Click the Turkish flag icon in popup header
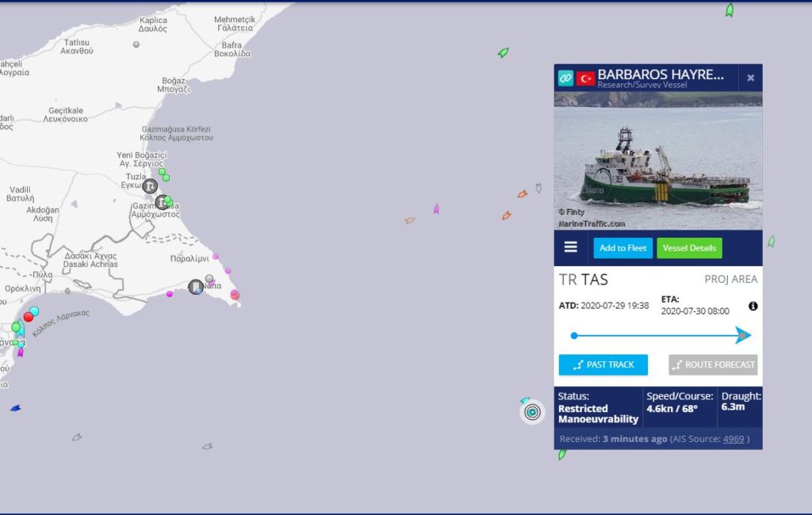Viewport: 812px width, 515px height. click(586, 78)
